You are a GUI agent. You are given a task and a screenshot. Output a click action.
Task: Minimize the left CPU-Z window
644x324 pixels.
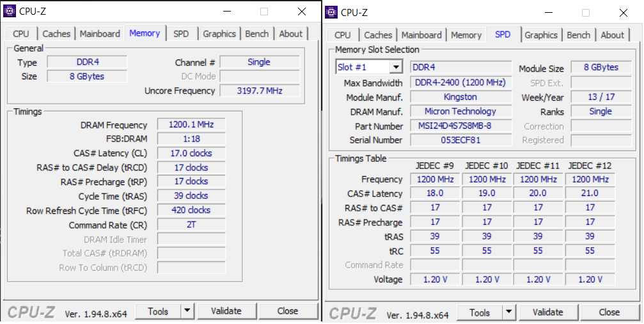click(226, 12)
